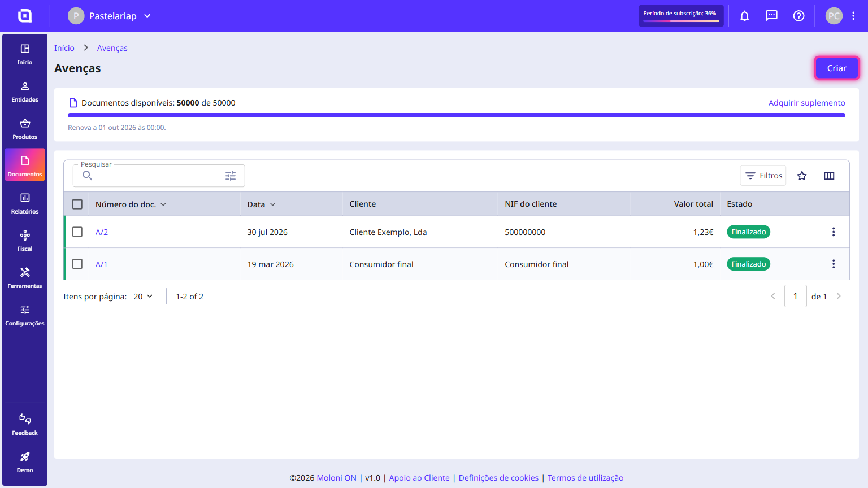The height and width of the screenshot is (488, 868).
Task: Click the page number input field
Action: click(796, 296)
